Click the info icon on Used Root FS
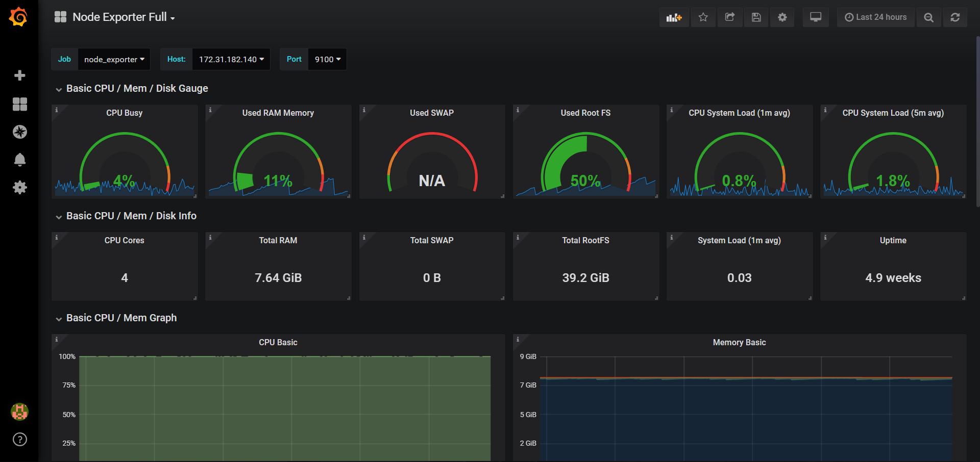This screenshot has width=980, height=462. pyautogui.click(x=518, y=110)
